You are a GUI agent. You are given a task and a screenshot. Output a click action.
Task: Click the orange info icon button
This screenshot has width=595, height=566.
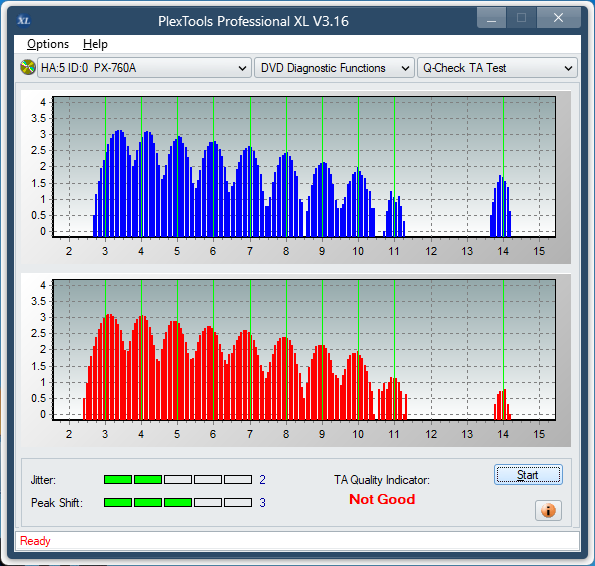pos(548,510)
